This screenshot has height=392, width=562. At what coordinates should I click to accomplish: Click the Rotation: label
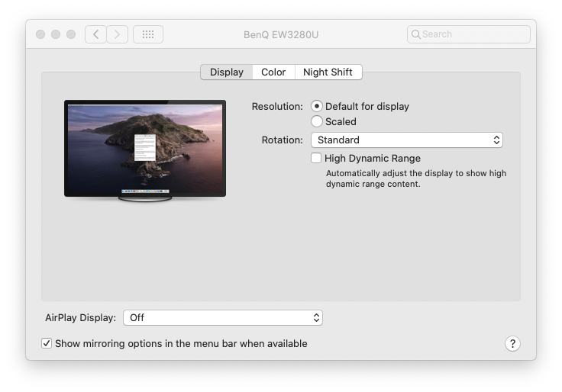point(282,140)
